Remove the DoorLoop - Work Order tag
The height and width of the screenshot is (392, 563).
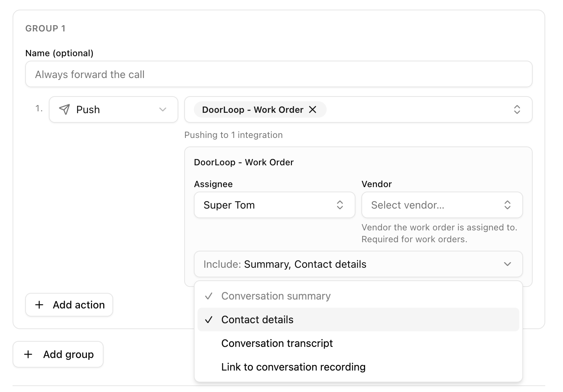(313, 109)
